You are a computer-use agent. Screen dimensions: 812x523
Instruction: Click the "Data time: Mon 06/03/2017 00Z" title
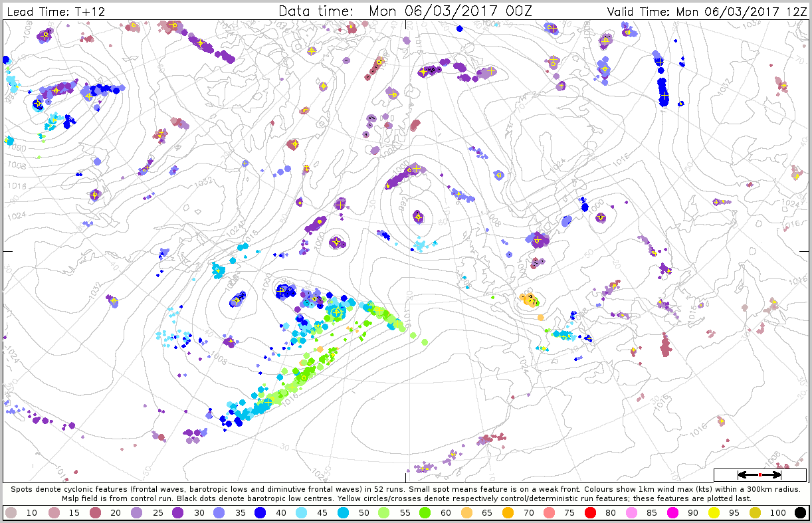(x=405, y=11)
